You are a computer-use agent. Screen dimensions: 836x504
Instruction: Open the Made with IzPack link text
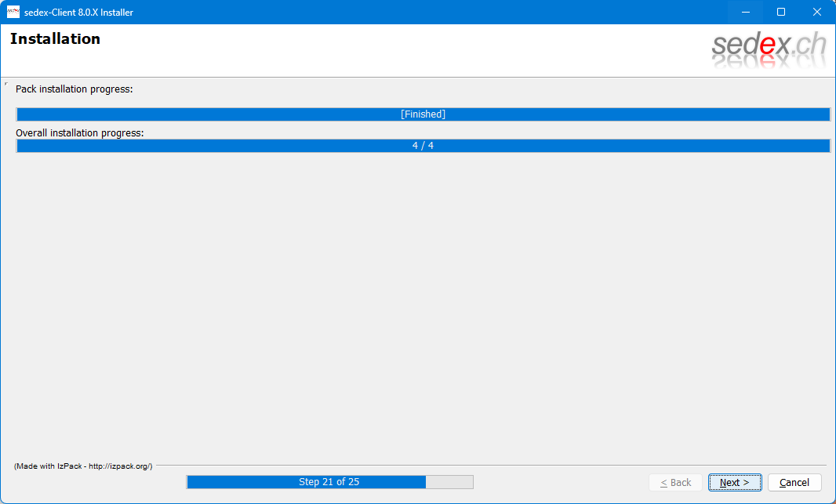tap(83, 466)
